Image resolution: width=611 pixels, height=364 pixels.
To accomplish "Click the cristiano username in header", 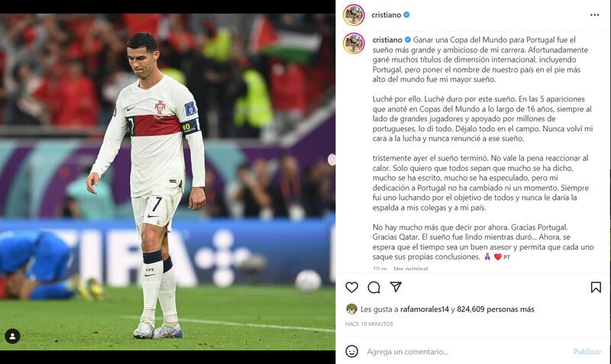I will point(386,14).
